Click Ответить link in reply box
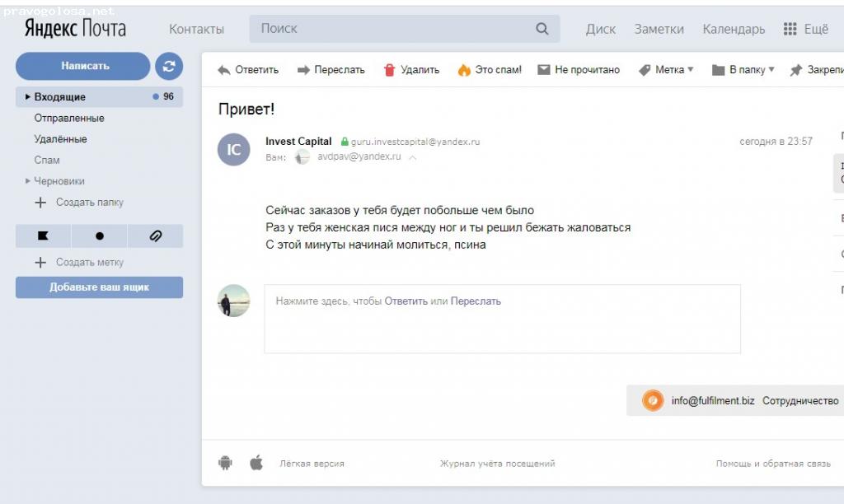This screenshot has height=504, width=844. [406, 301]
